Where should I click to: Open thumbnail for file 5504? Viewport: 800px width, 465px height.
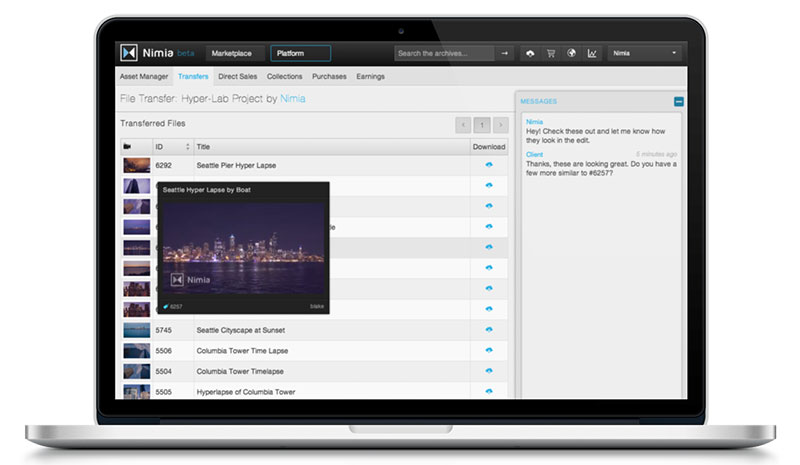click(x=137, y=371)
